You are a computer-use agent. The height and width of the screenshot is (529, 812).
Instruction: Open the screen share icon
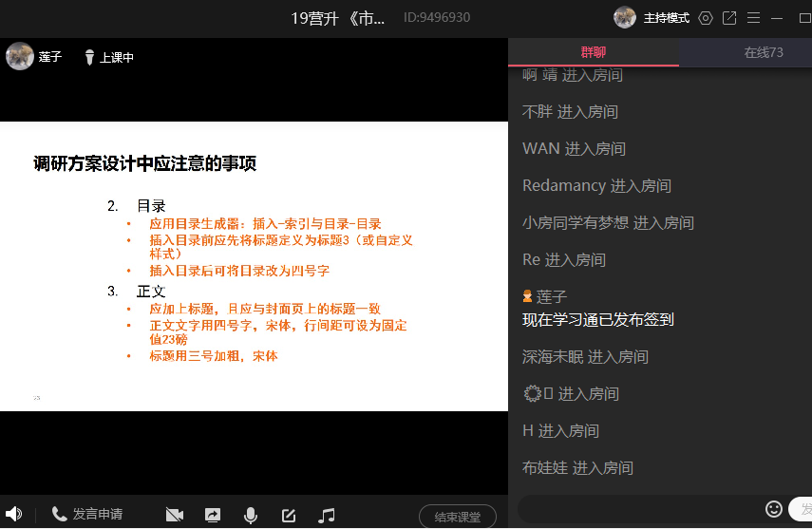click(213, 515)
